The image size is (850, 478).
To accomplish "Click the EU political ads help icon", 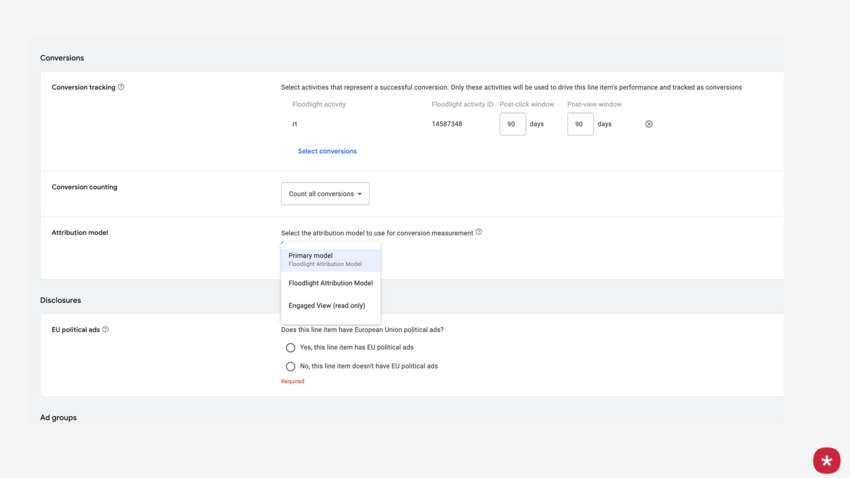I will point(106,329).
